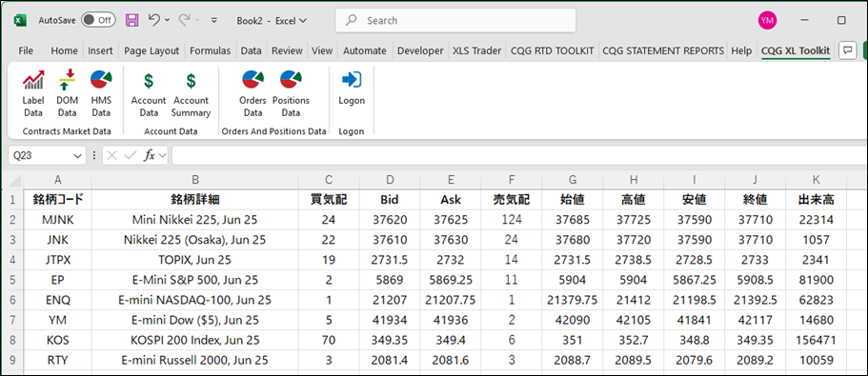Open the DOM Data tool

[67, 93]
